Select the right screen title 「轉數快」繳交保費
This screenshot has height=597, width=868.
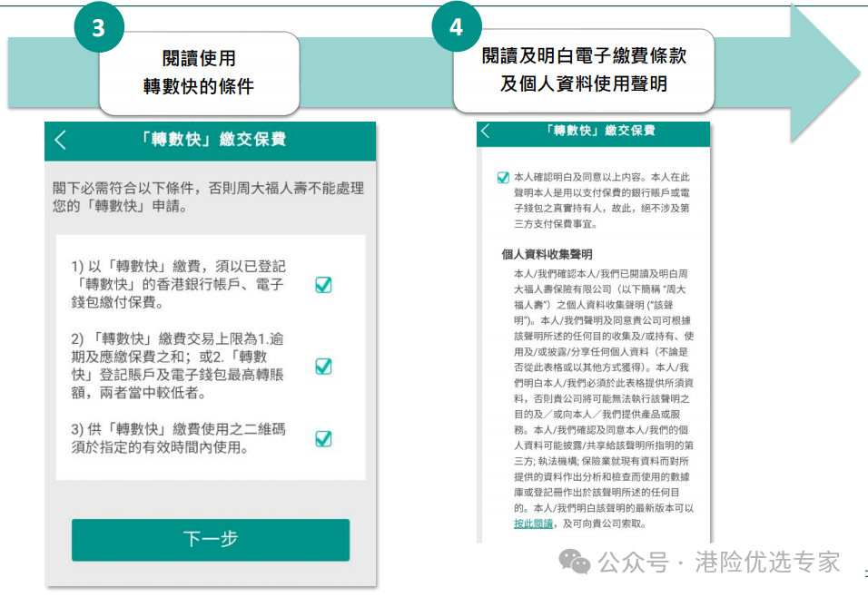(x=599, y=131)
